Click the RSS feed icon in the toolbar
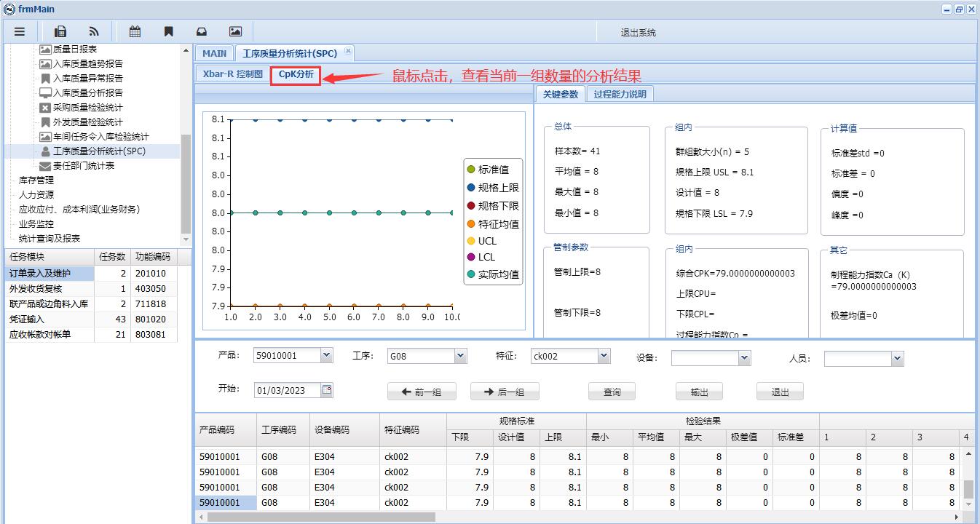980x524 pixels. pyautogui.click(x=94, y=31)
